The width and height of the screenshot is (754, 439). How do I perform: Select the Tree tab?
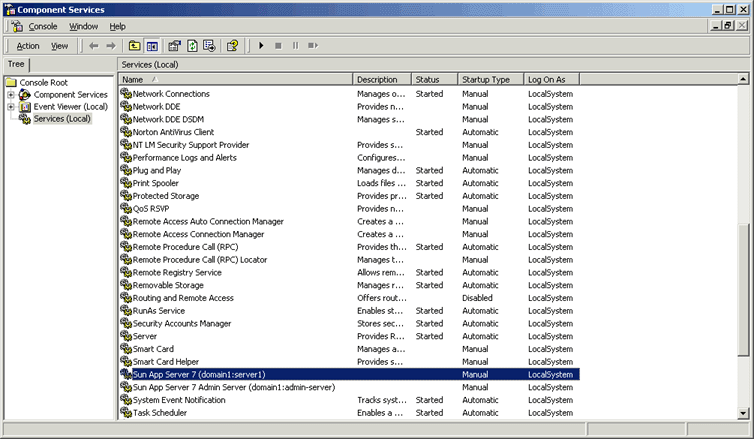[x=16, y=64]
